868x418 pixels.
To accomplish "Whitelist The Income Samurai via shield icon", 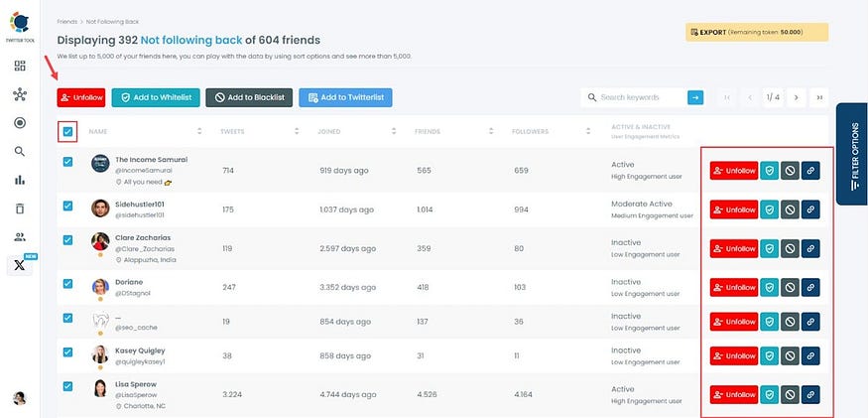I will (x=769, y=170).
